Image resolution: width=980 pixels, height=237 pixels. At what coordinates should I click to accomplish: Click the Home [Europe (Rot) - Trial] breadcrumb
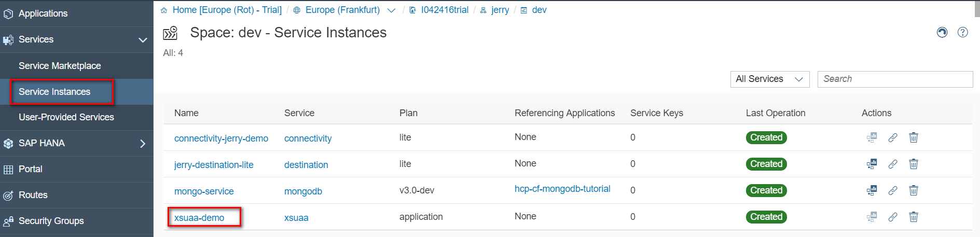click(227, 10)
